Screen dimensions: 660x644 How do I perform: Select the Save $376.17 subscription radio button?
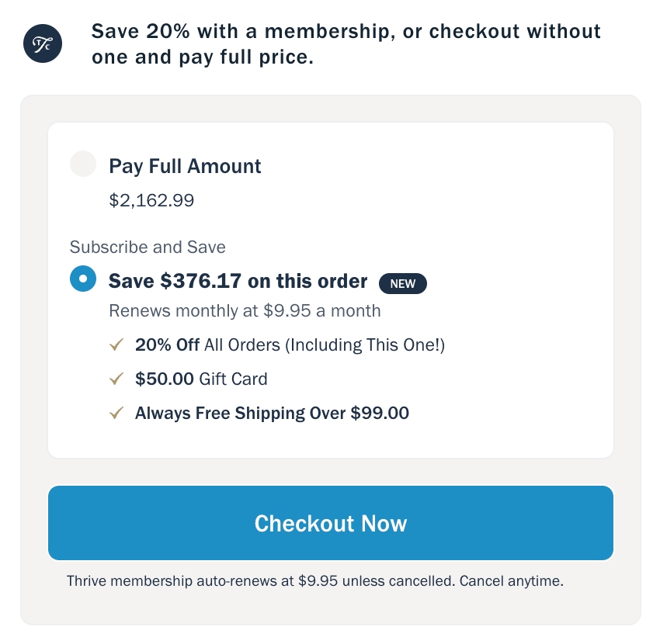[83, 279]
